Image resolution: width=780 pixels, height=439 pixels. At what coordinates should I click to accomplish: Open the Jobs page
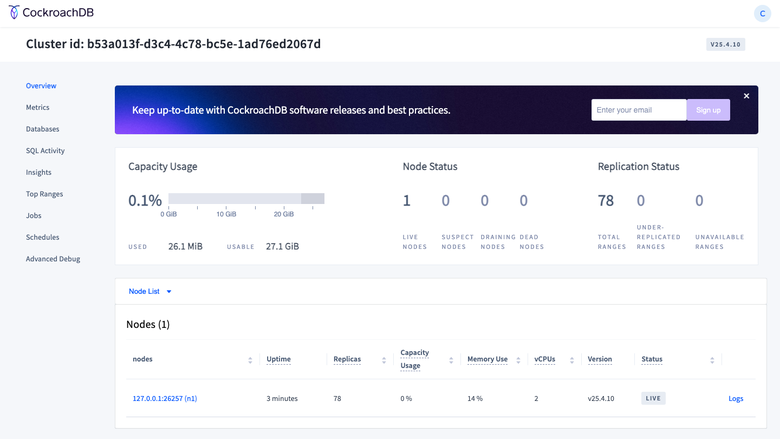(33, 216)
